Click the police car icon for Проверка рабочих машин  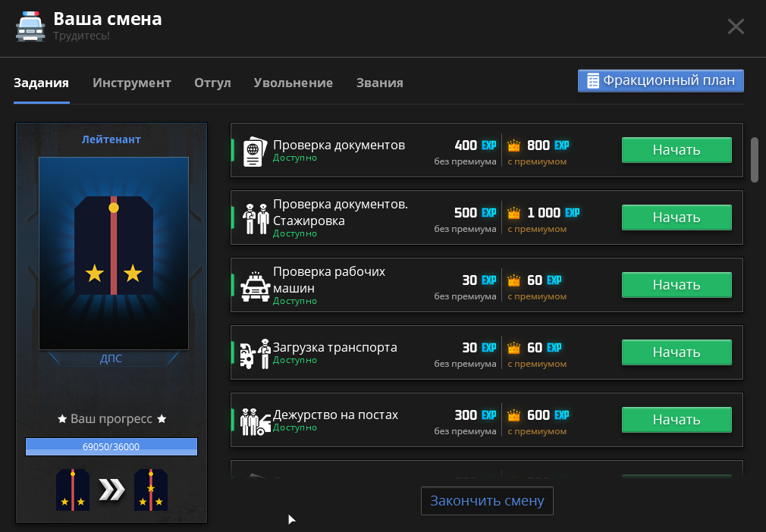[x=255, y=286]
